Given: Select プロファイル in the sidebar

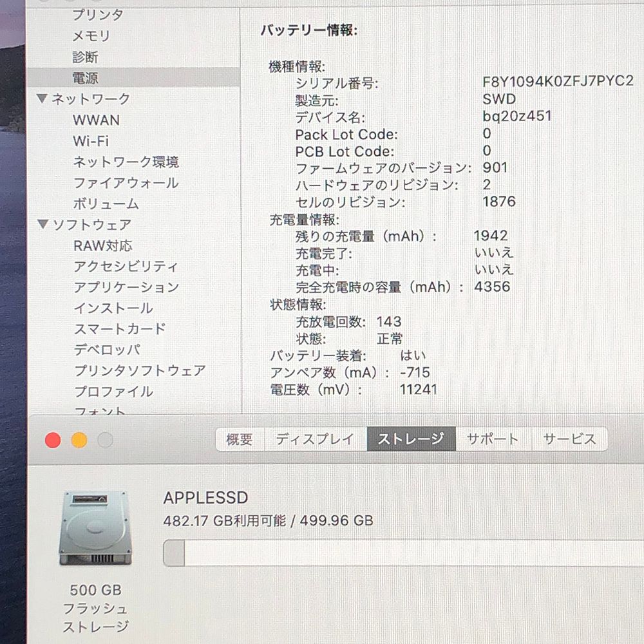Looking at the screenshot, I should point(114,392).
